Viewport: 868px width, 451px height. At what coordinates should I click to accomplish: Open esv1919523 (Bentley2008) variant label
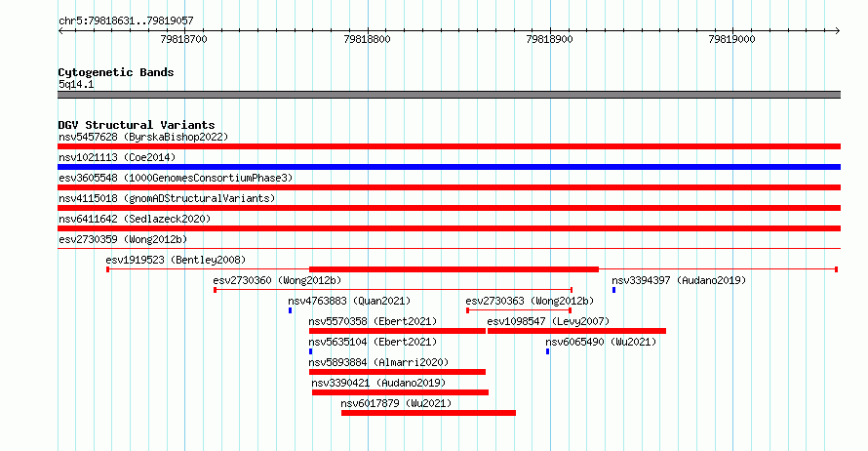pos(176,260)
